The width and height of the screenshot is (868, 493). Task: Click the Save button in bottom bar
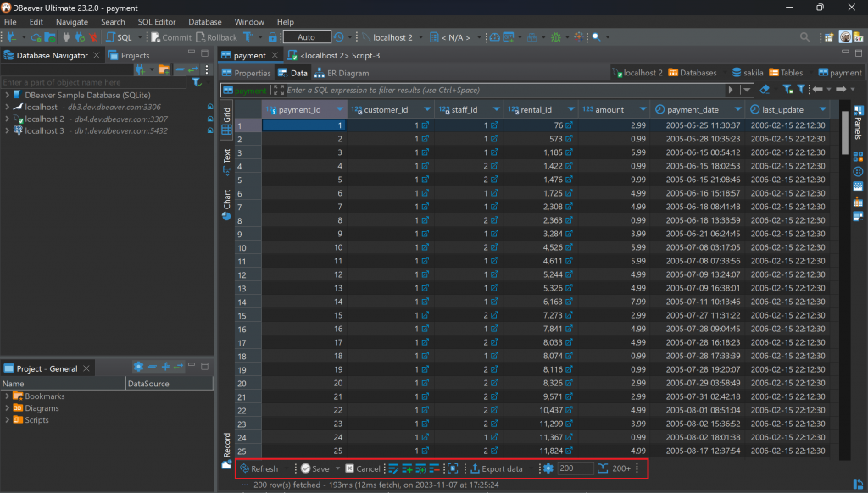pos(315,468)
